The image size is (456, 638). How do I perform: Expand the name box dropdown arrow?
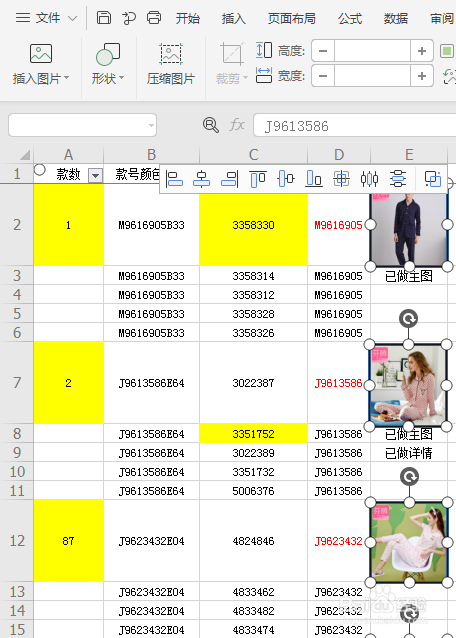point(151,125)
